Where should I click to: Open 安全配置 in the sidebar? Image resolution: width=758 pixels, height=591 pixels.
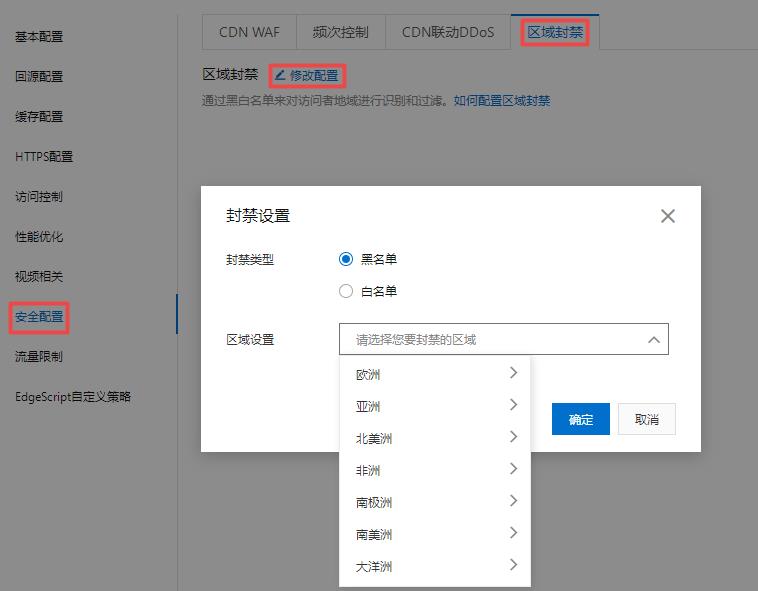pos(39,317)
